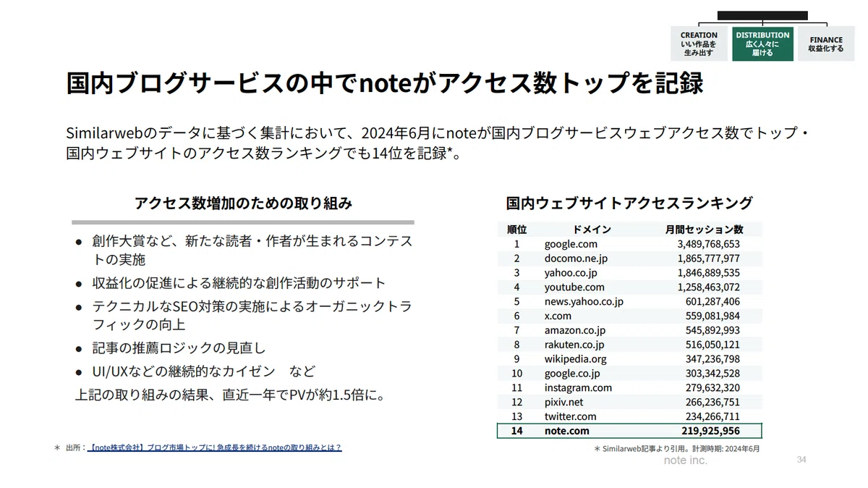Click the rank number 14
This screenshot has width=868, height=488.
tap(516, 431)
